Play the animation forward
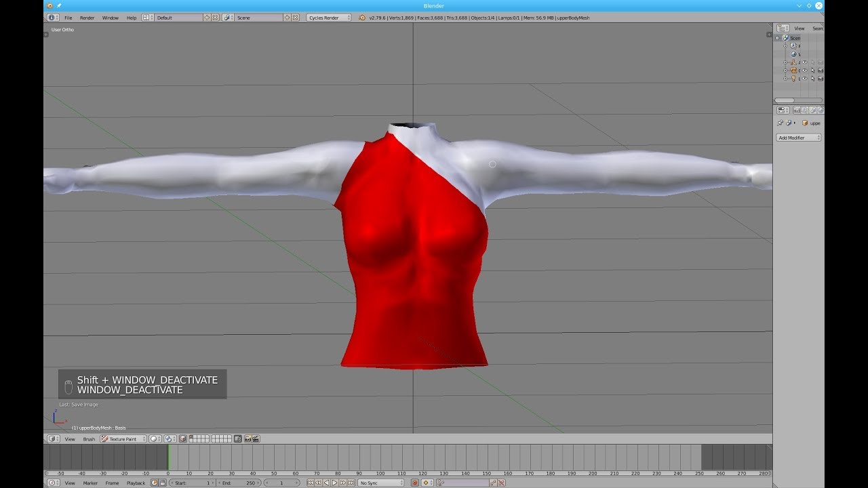This screenshot has width=868, height=488. coord(334,483)
